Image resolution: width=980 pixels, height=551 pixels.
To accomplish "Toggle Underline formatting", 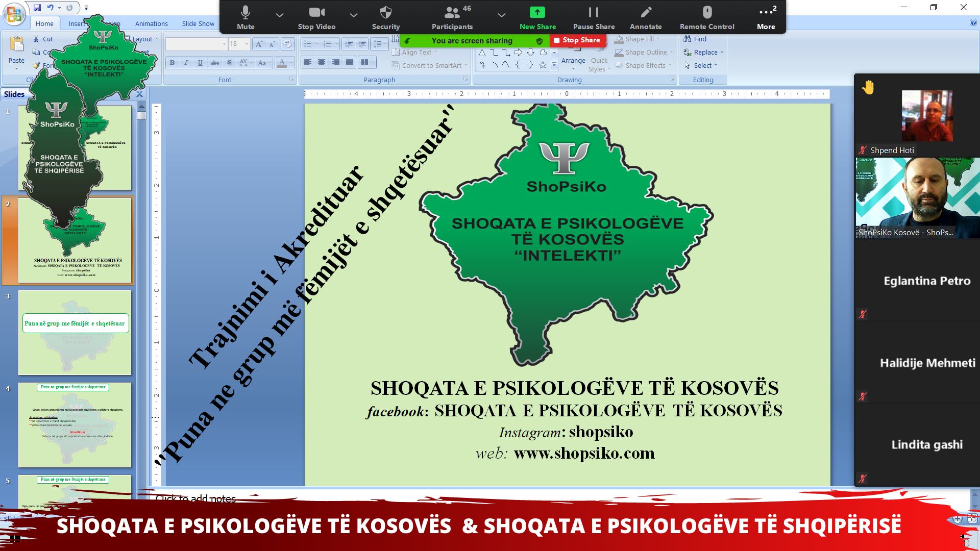I will (200, 63).
